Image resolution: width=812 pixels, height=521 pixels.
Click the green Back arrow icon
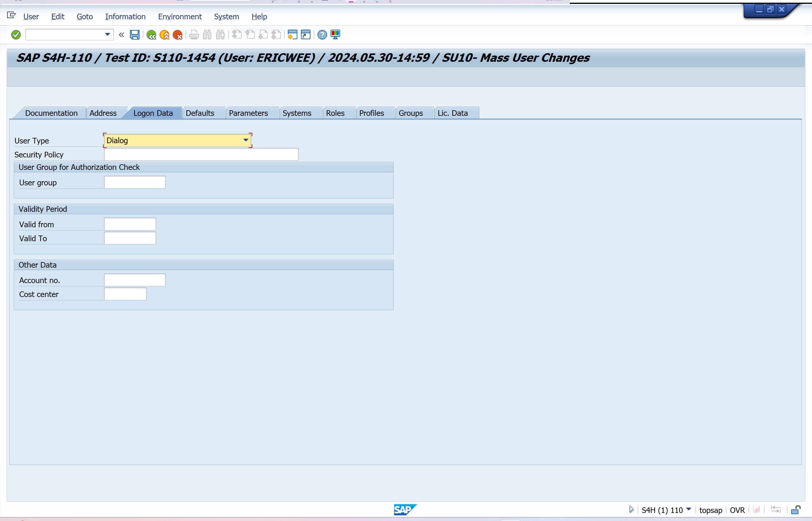[x=151, y=34]
